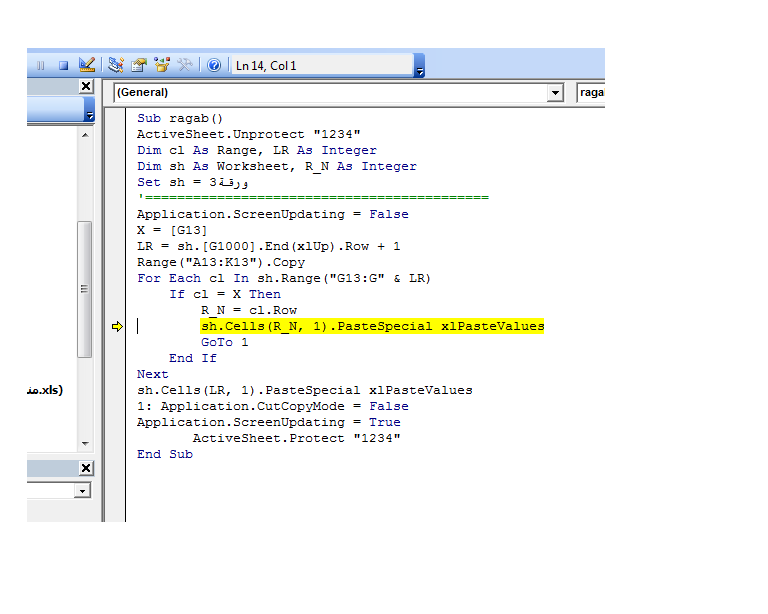Open Visual Basic Help icon
The width and height of the screenshot is (768, 614).
click(214, 65)
